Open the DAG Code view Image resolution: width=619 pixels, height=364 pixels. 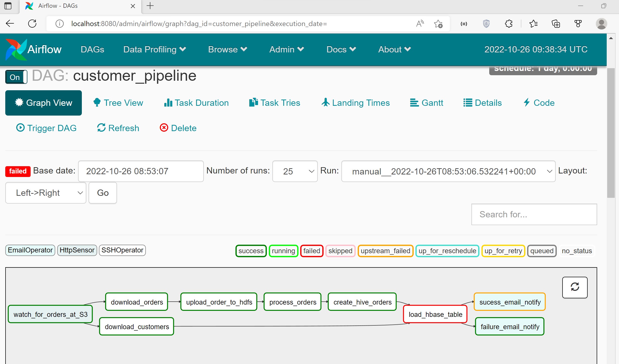(x=539, y=103)
